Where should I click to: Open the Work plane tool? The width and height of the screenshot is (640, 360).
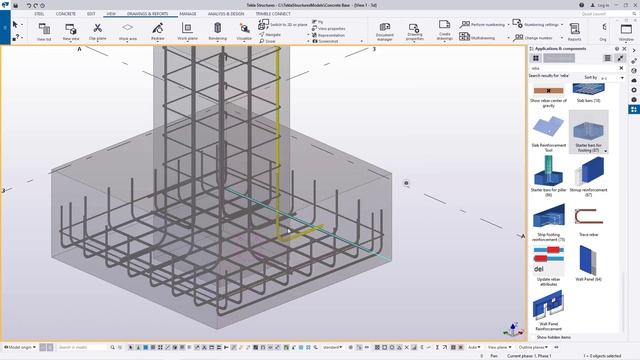click(x=187, y=32)
